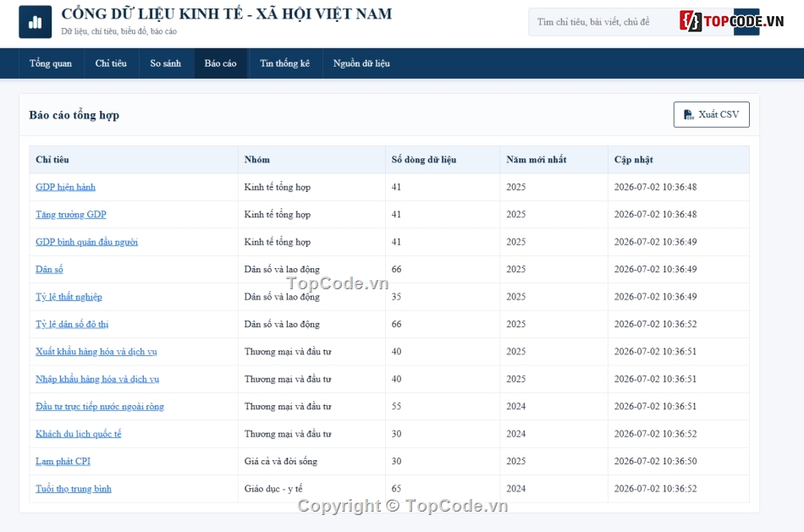
Task: Open the Tỷ lệ thất nghiệp link
Action: [x=69, y=297]
